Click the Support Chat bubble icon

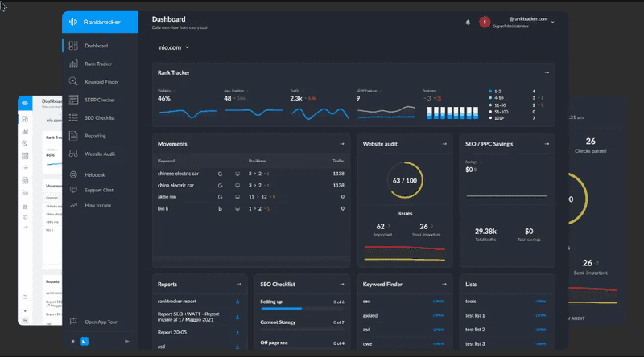click(x=73, y=190)
